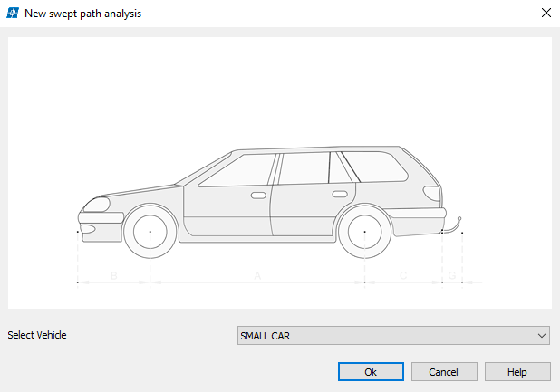Click the Select Vehicle label

[37, 335]
